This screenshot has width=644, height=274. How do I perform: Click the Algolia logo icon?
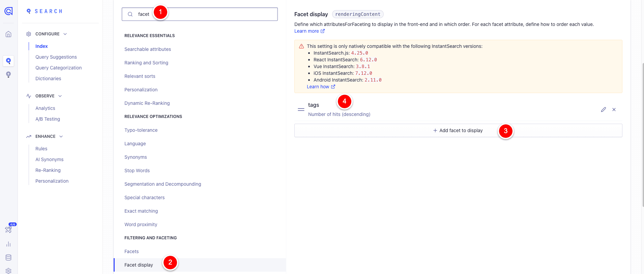[x=8, y=11]
